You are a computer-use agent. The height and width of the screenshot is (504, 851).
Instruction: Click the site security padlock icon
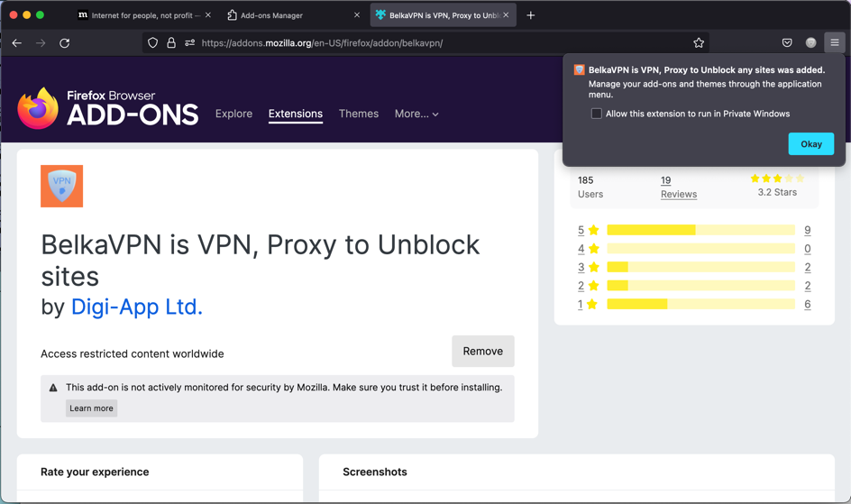[171, 43]
